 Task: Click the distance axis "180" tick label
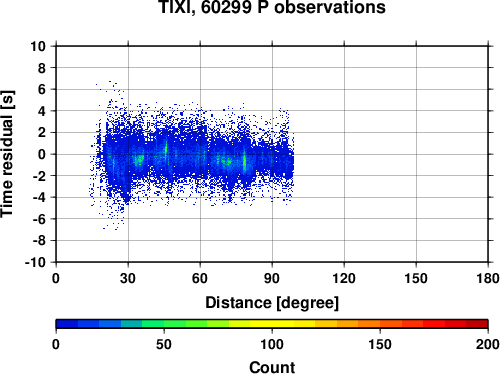pos(488,278)
